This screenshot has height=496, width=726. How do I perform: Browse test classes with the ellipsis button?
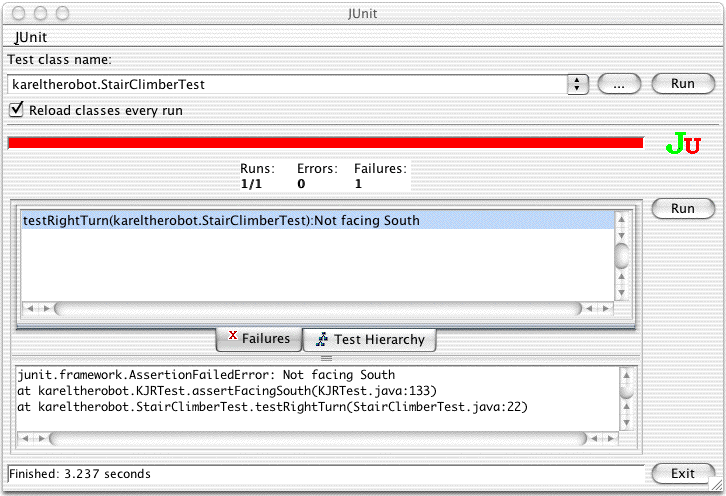(619, 85)
